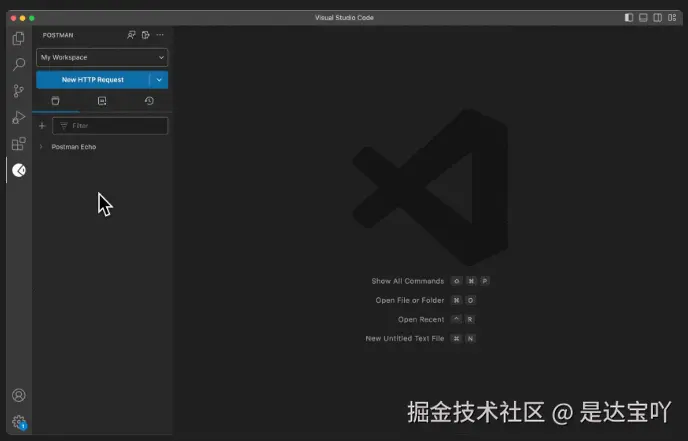Toggle the primary side bar layout icon
This screenshot has width=688, height=441.
[x=629, y=18]
